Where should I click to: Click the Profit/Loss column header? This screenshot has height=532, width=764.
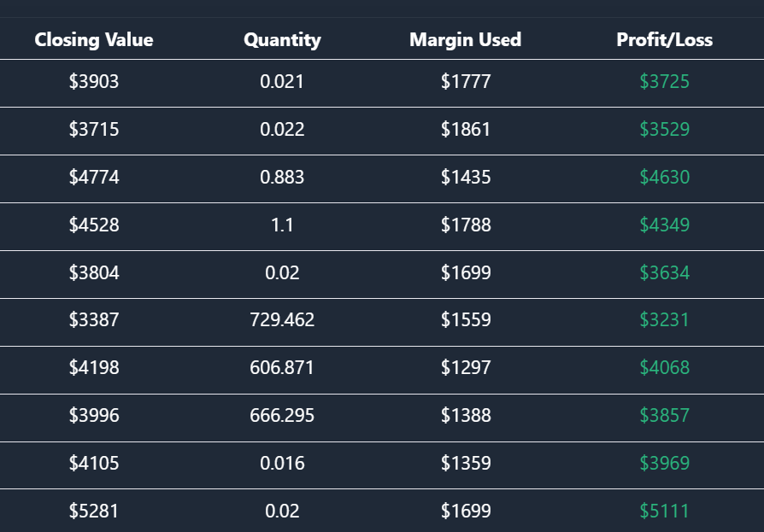[664, 39]
